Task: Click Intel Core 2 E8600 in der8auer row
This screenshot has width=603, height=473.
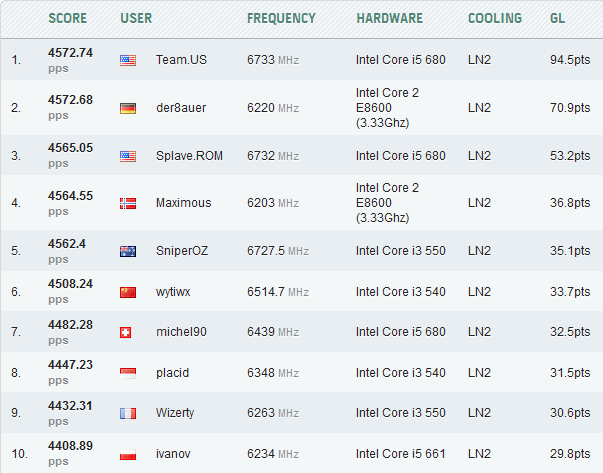Action: 387,108
